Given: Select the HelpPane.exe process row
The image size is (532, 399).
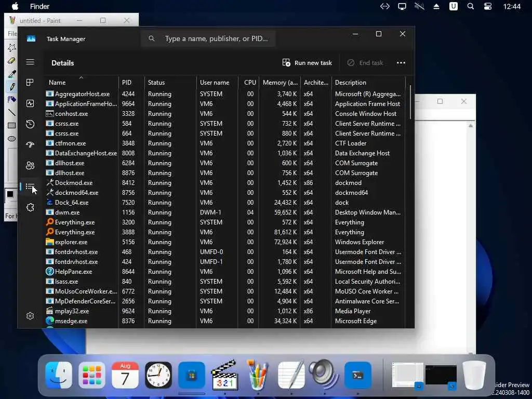Looking at the screenshot, I should click(x=225, y=271).
